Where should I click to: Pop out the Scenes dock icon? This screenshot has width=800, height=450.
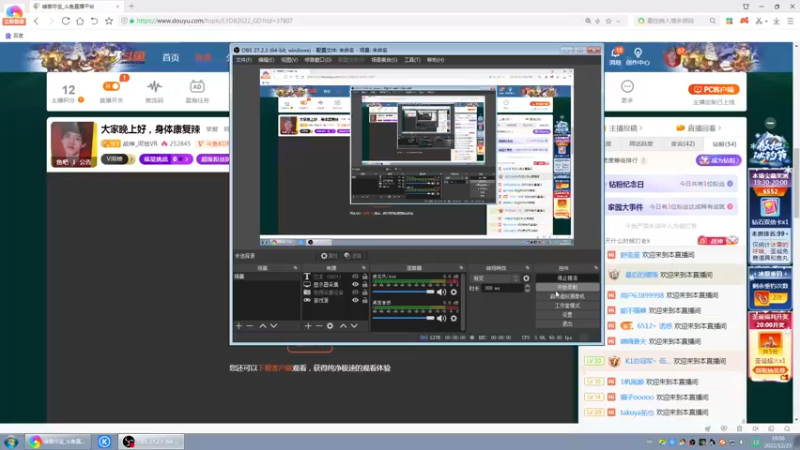295,268
